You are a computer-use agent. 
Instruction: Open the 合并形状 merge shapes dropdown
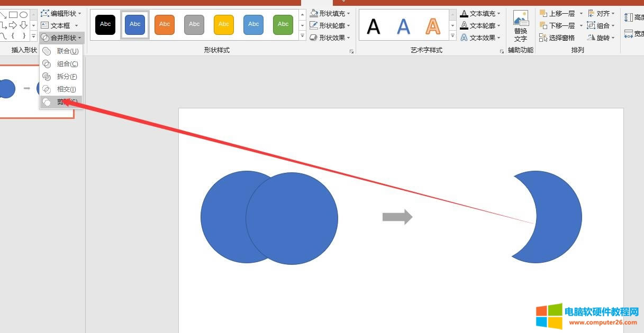[x=62, y=38]
